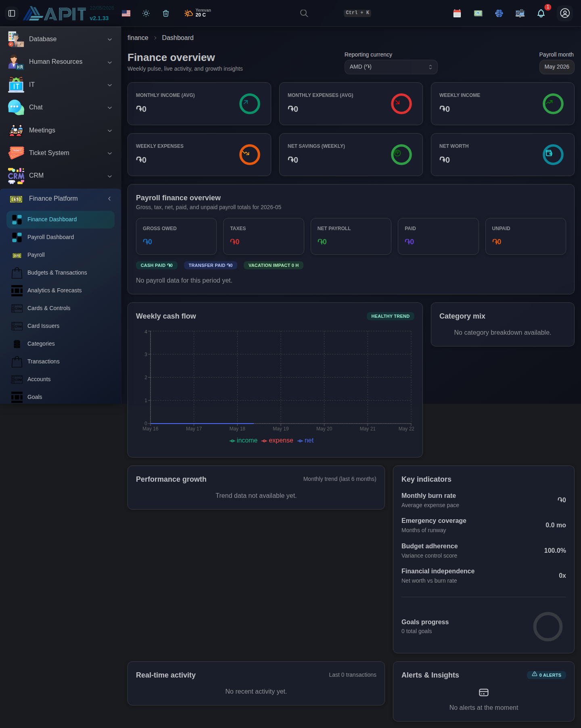Click the US flag language icon

coord(126,13)
